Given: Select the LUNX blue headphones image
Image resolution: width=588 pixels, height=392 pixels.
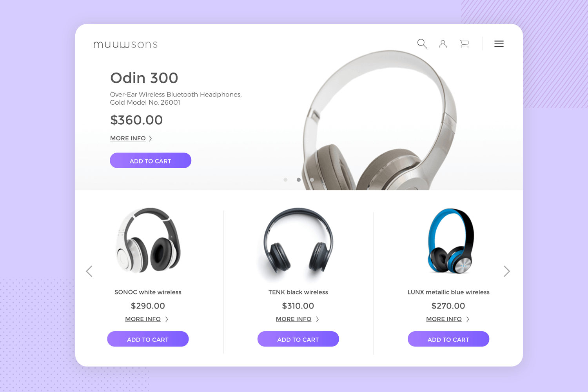Looking at the screenshot, I should click(x=450, y=241).
